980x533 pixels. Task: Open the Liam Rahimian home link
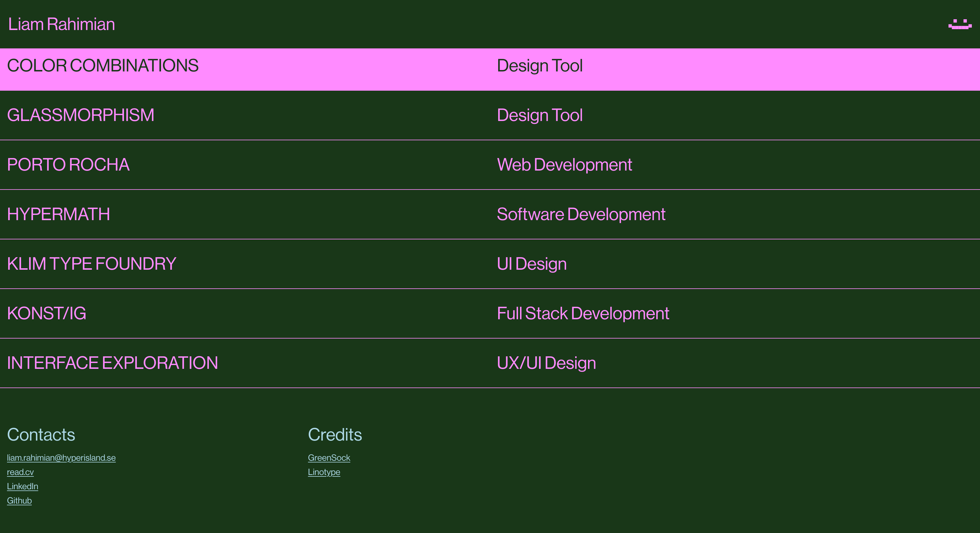pyautogui.click(x=61, y=24)
